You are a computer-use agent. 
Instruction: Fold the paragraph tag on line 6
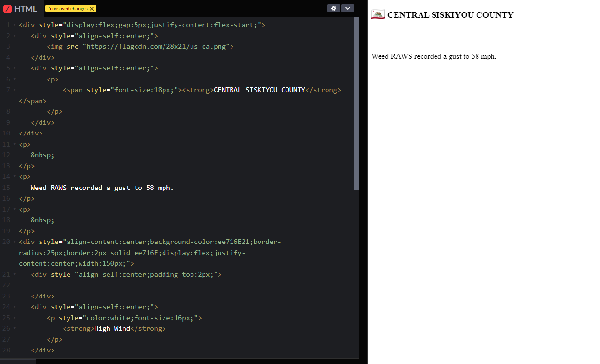coord(14,79)
